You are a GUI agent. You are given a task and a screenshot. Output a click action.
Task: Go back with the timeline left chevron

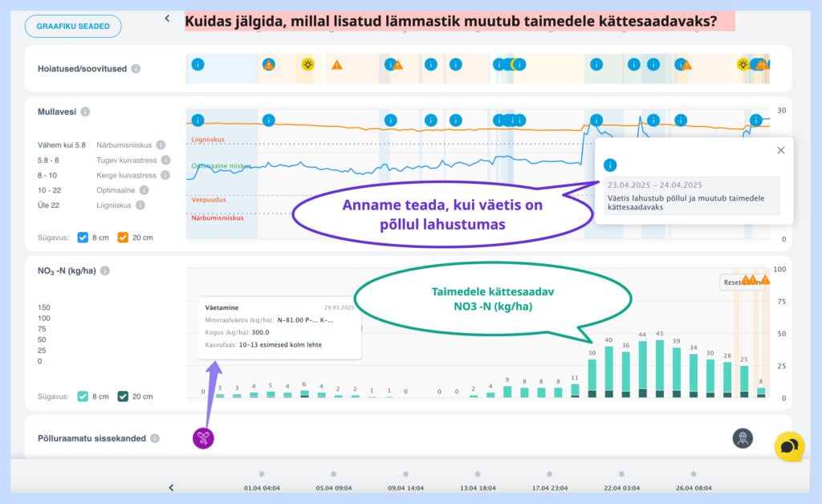pos(171,488)
